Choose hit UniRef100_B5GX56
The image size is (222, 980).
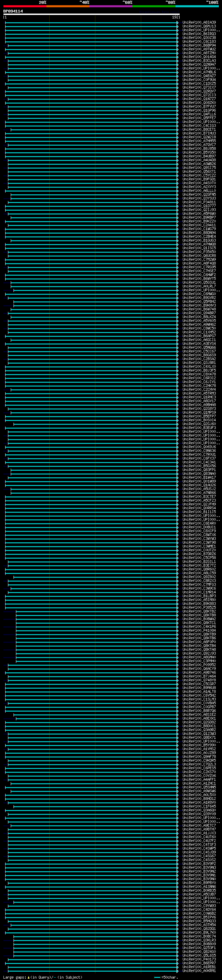[199, 466]
